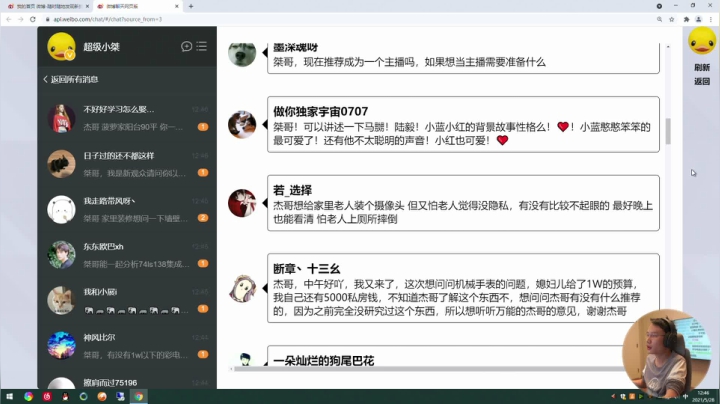The image size is (720, 404).
Task: Reload the page with browser refresh icon
Action: 33,19
